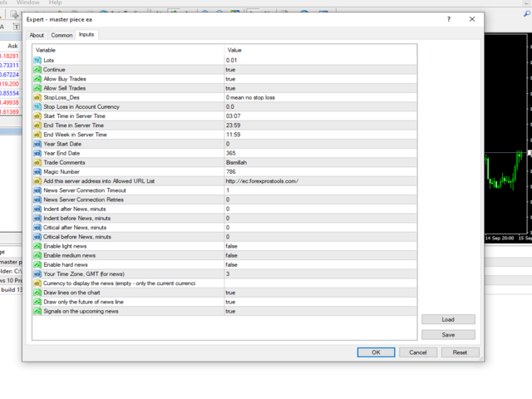532x399 pixels.
Task: Select the Draw lines on the chart value
Action: [320, 293]
